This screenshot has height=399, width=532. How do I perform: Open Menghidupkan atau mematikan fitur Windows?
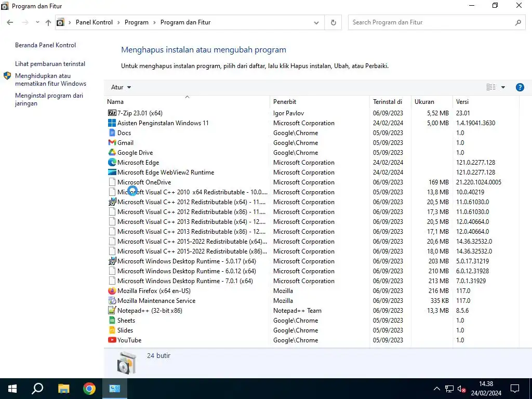pyautogui.click(x=50, y=79)
